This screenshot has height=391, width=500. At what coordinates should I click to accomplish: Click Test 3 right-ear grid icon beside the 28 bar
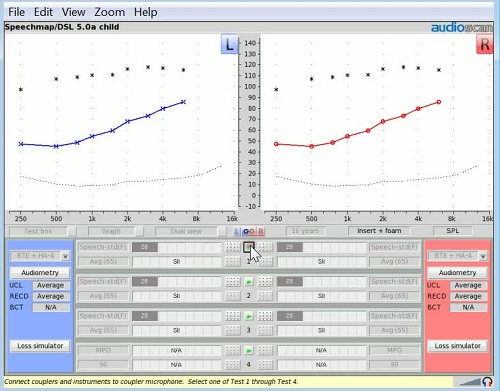coord(265,316)
